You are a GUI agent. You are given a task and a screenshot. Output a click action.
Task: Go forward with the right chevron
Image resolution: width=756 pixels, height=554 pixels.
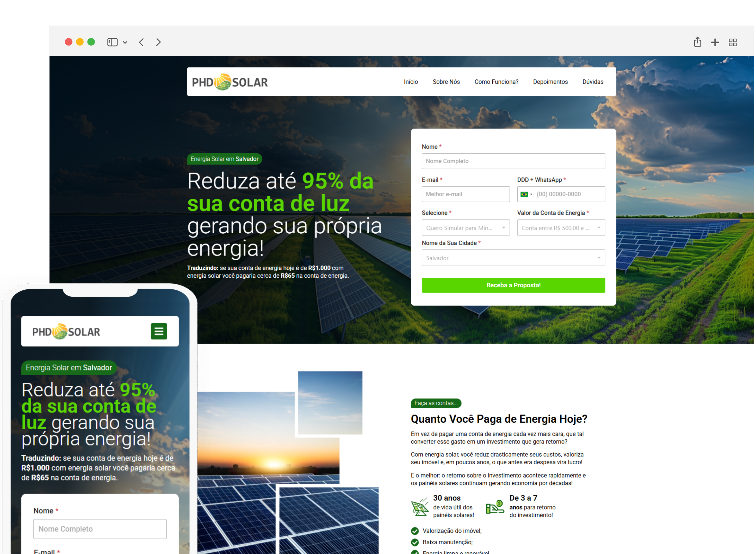[158, 42]
